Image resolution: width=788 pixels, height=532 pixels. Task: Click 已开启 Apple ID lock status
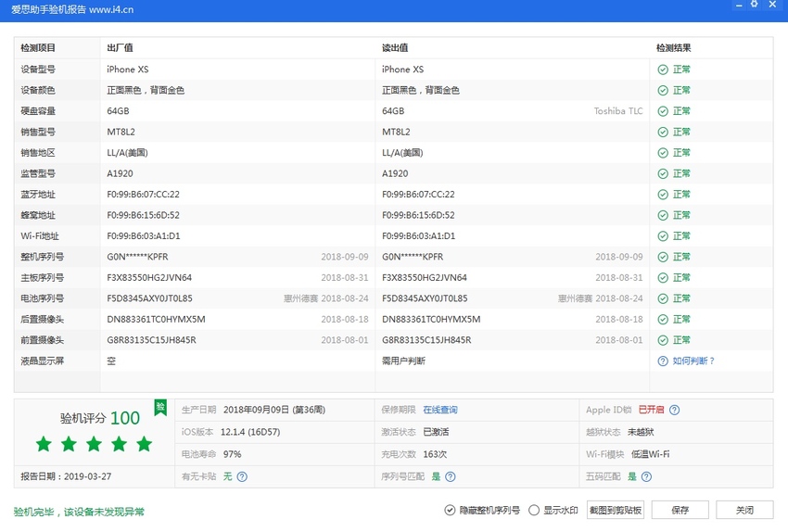[651, 410]
